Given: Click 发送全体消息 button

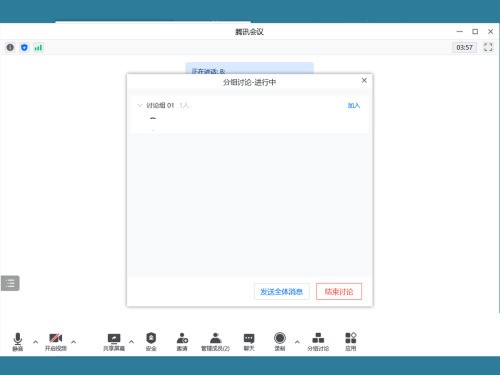Looking at the screenshot, I should click(x=282, y=292).
